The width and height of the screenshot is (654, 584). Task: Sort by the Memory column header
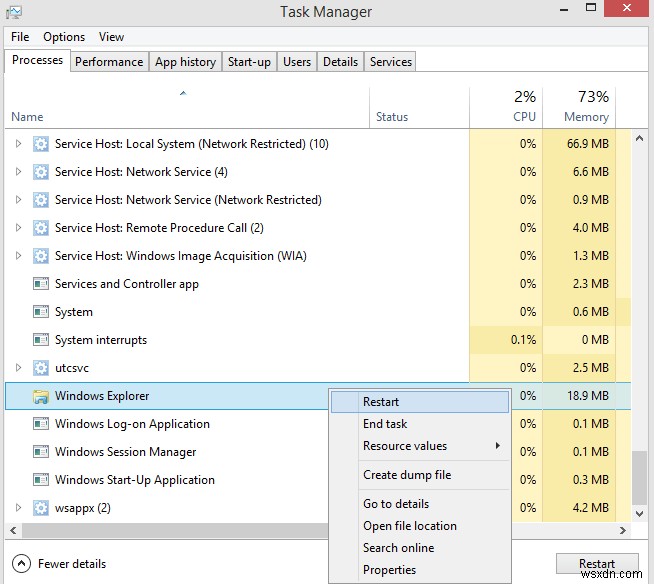pos(579,108)
